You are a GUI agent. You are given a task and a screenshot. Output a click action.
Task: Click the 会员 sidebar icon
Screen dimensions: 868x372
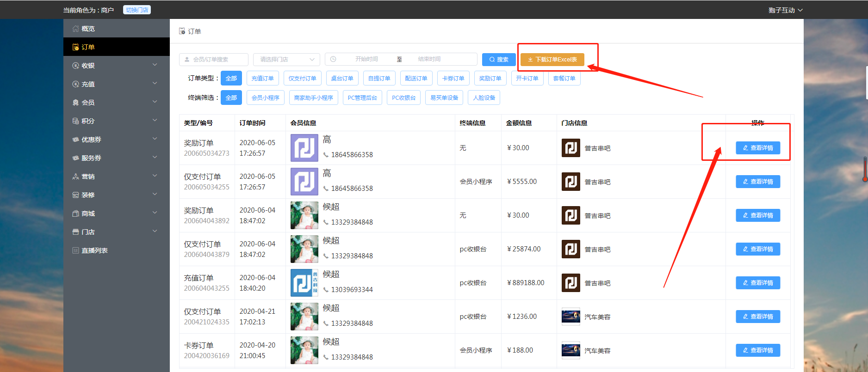click(75, 103)
